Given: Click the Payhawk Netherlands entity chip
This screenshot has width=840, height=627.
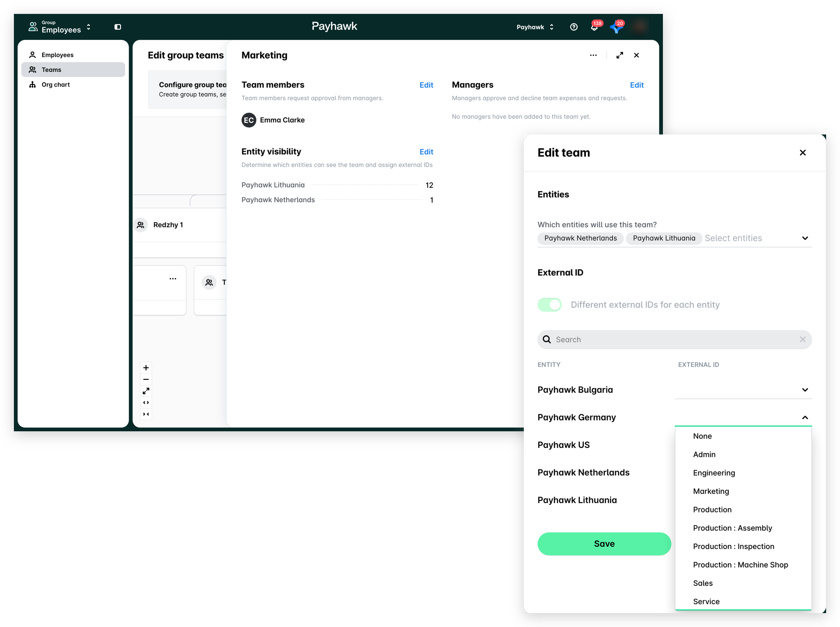Looking at the screenshot, I should (580, 238).
